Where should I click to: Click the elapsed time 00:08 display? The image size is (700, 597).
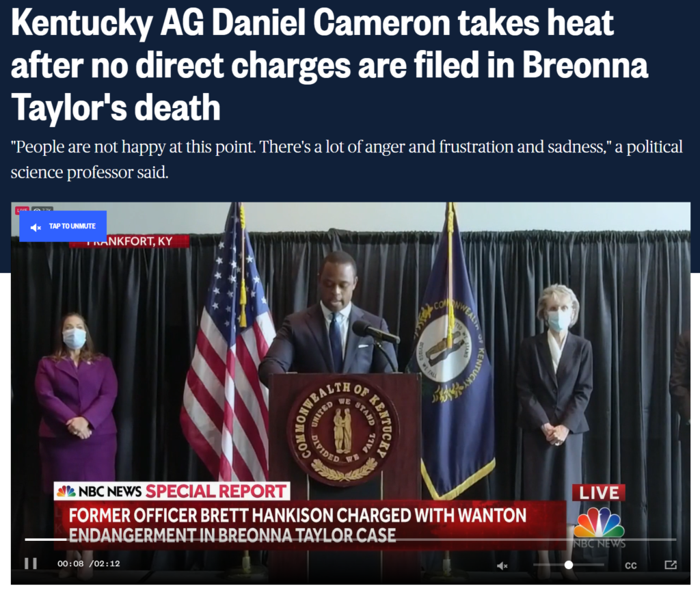tap(70, 563)
